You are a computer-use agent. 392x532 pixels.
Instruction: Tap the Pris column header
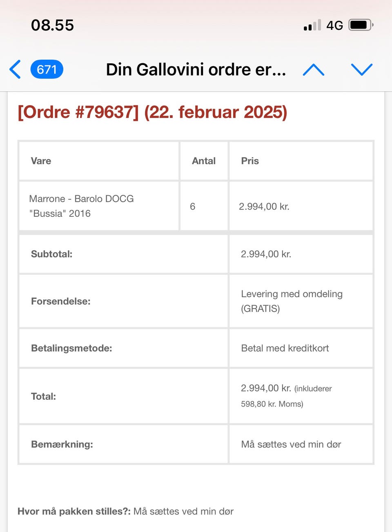(250, 161)
